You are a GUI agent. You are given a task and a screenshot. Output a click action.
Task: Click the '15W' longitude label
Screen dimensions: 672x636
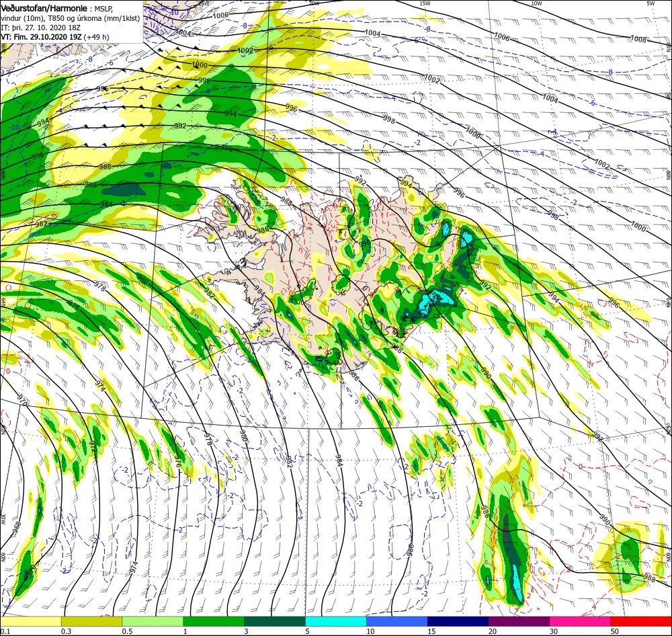point(425,3)
